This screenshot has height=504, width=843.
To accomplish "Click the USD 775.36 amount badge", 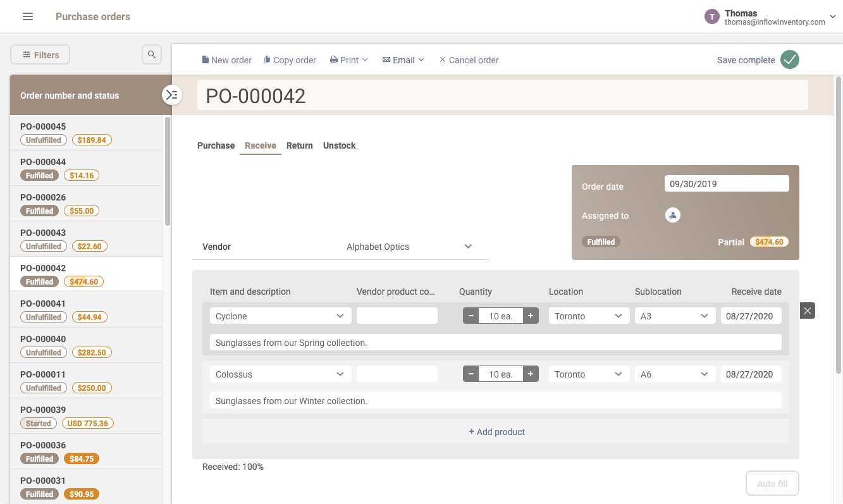I will pyautogui.click(x=88, y=423).
